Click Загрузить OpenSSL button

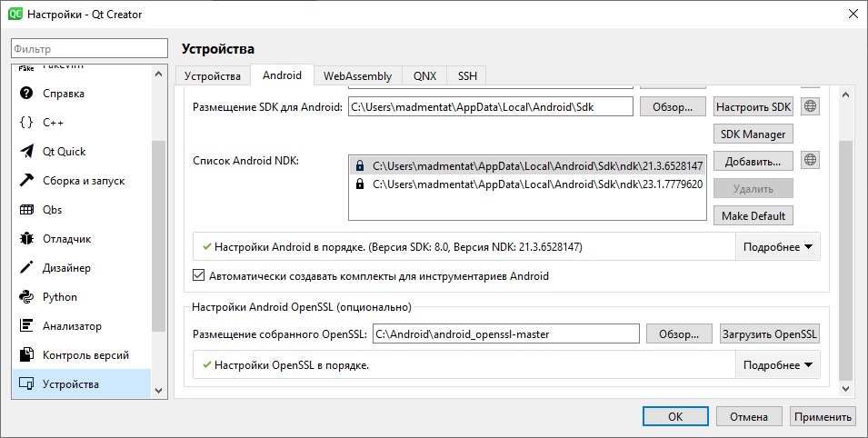[770, 333]
